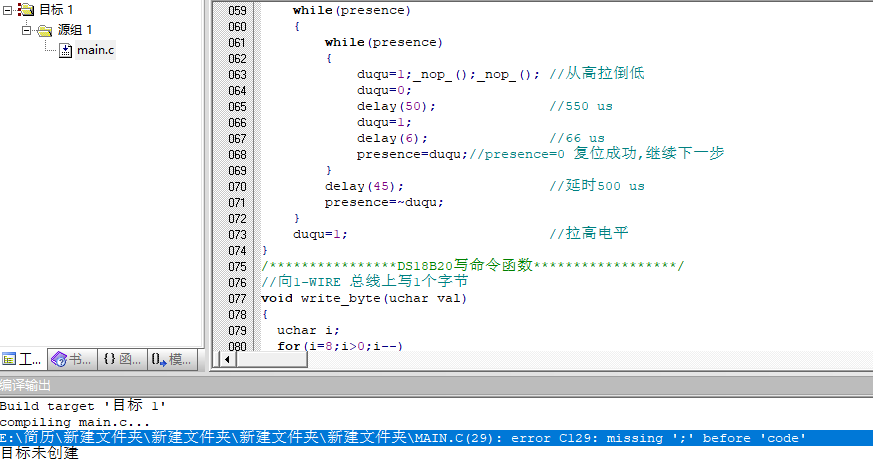Click the 源组 1 folder icon
The height and width of the screenshot is (473, 873).
[x=44, y=30]
